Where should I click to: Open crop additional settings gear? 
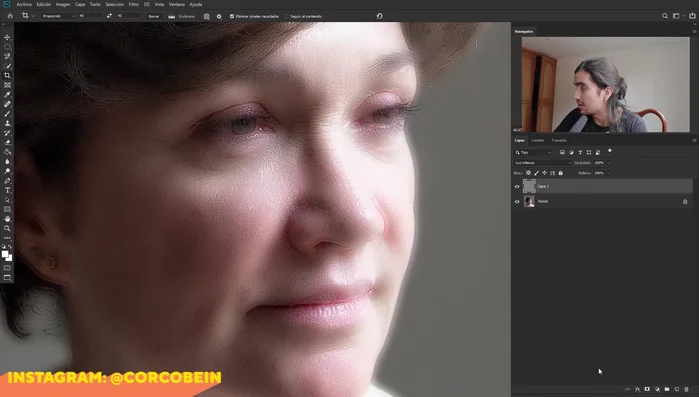point(219,16)
